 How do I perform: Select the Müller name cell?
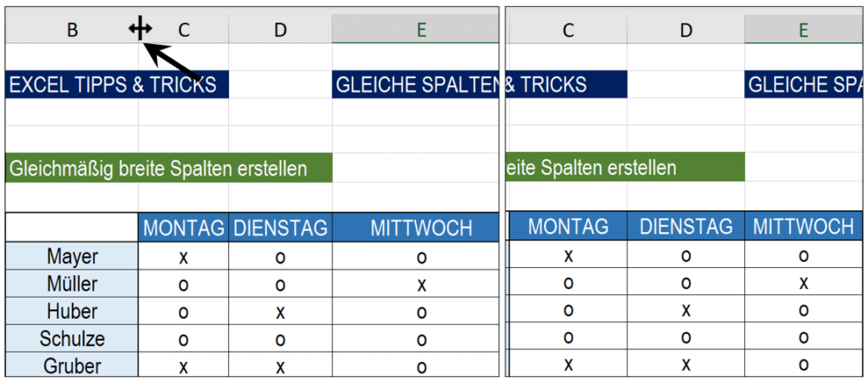(x=72, y=284)
